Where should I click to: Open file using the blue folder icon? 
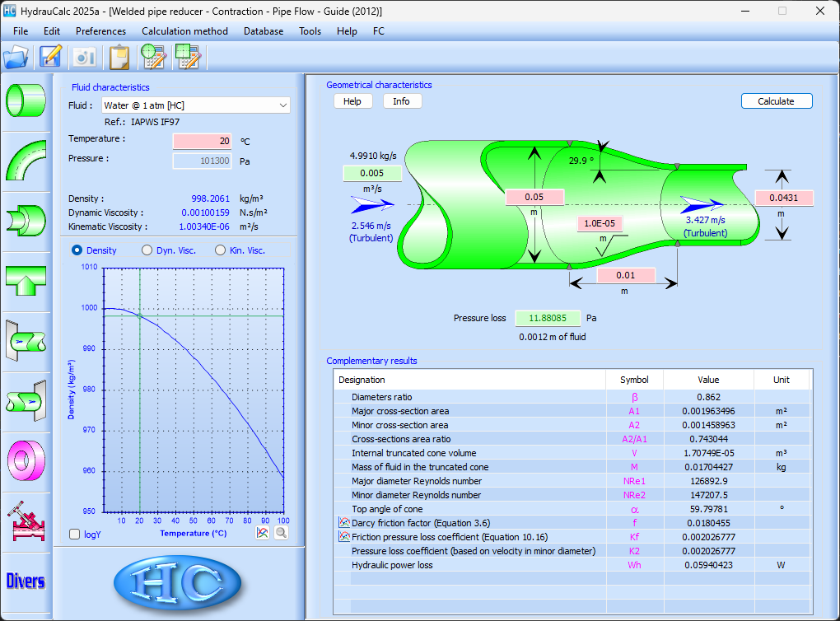point(16,57)
